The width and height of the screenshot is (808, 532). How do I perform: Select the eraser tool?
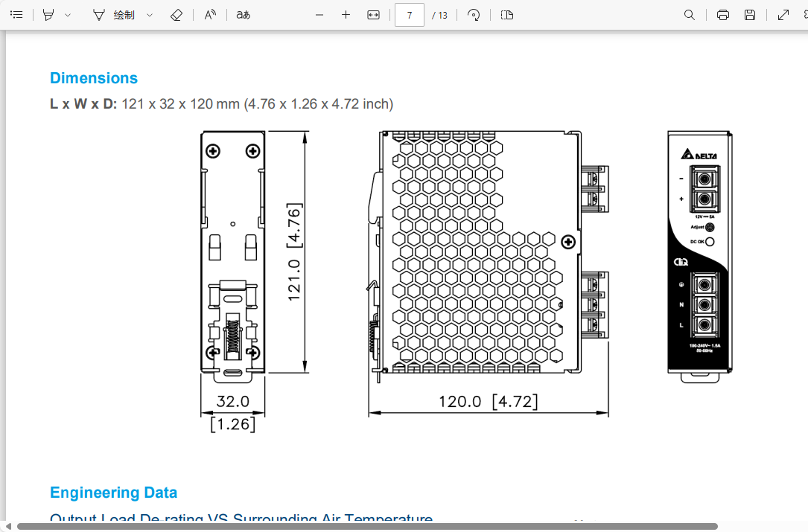pyautogui.click(x=176, y=15)
